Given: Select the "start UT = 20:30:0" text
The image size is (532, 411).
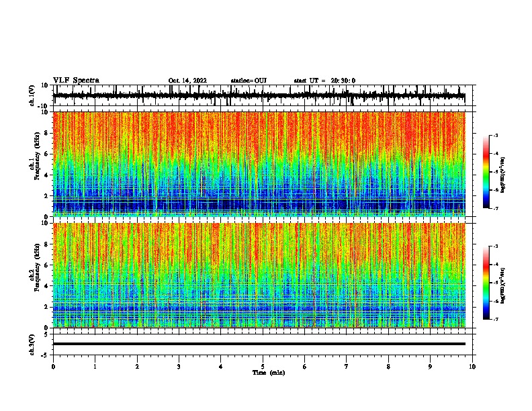Looking at the screenshot, I should pos(324,81).
